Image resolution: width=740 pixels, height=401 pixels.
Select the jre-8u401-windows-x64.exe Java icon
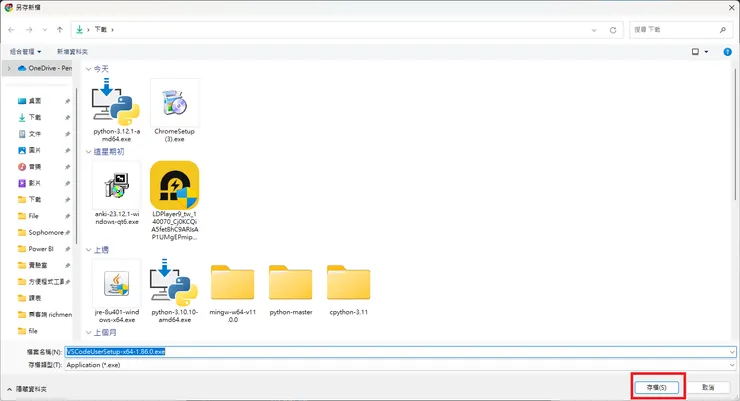(x=117, y=283)
